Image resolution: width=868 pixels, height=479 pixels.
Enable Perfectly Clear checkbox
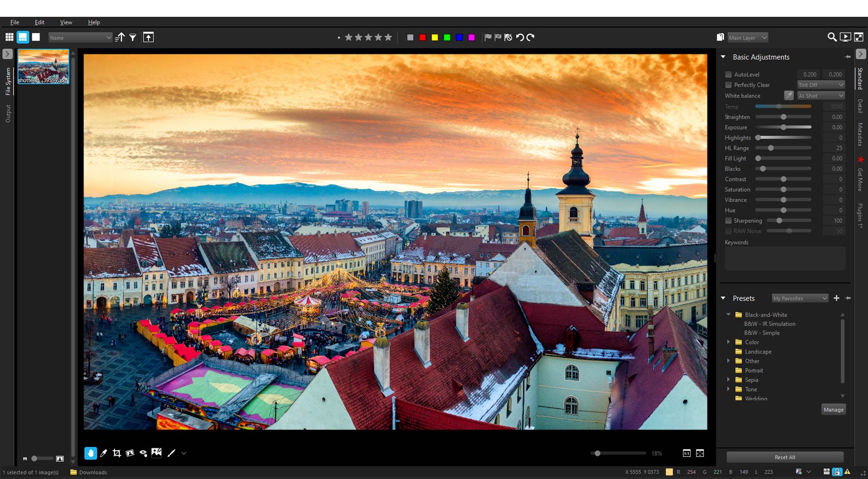pos(729,85)
